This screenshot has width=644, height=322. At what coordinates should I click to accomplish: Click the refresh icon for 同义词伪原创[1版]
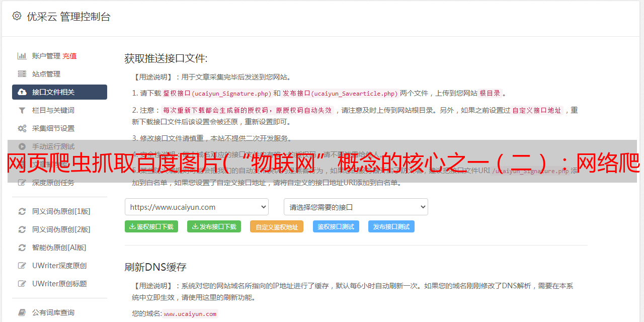[x=22, y=211]
